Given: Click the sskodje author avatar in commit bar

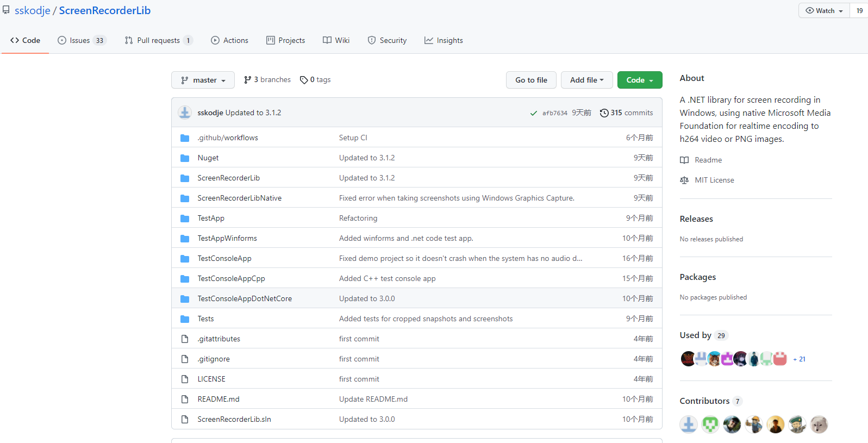Looking at the screenshot, I should pyautogui.click(x=185, y=113).
